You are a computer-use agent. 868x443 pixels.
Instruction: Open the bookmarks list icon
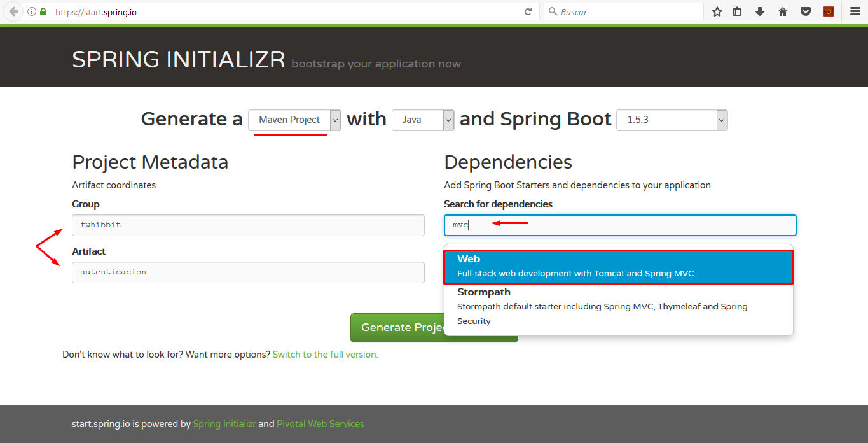[x=737, y=11]
